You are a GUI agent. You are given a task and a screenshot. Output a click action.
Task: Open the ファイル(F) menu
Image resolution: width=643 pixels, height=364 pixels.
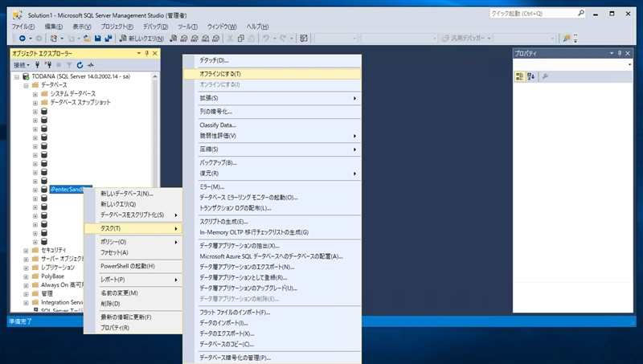[x=23, y=27]
